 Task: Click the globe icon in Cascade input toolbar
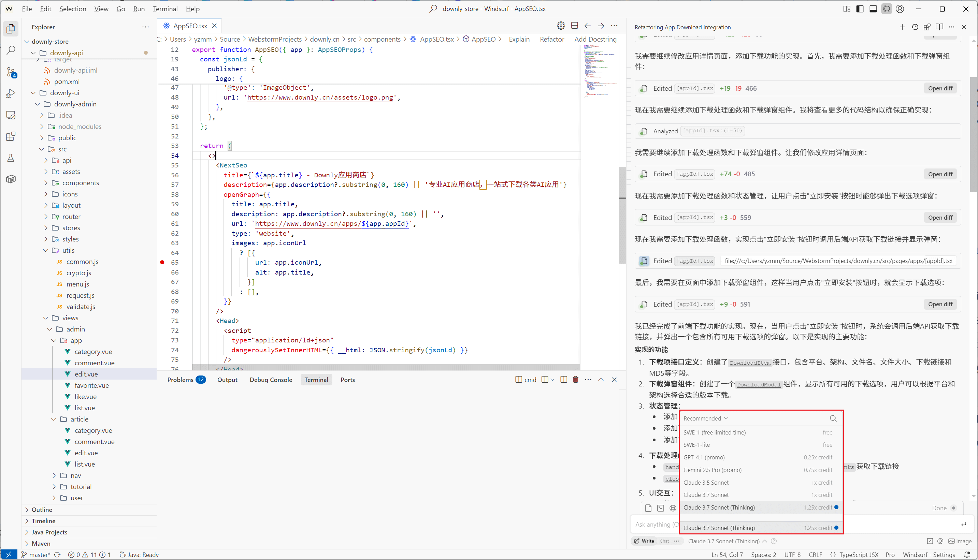(673, 508)
